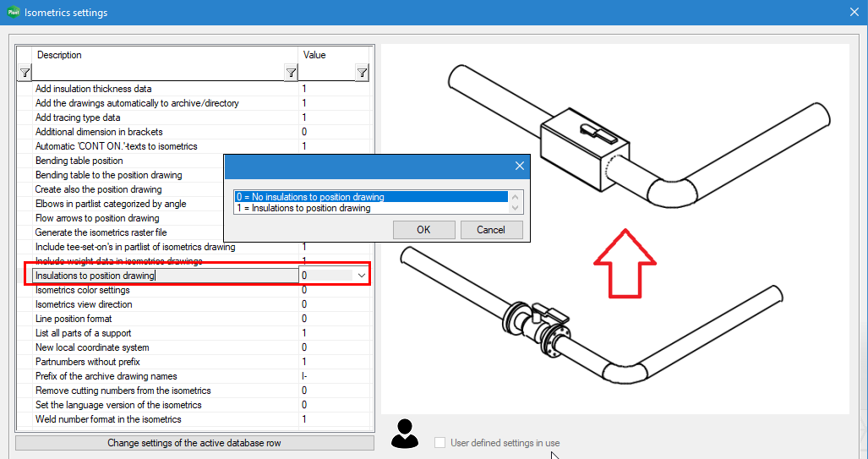Select Partnumbers without prefix row
The height and width of the screenshot is (459, 868).
click(x=194, y=362)
